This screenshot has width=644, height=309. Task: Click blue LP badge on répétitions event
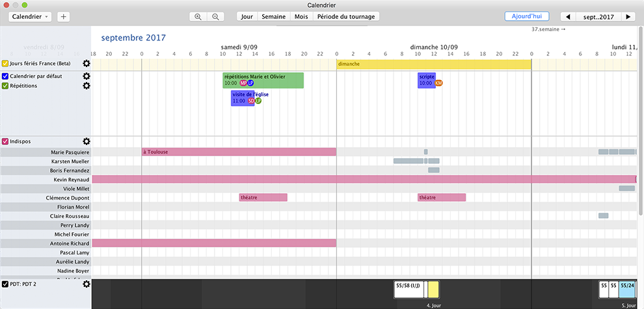pos(250,83)
